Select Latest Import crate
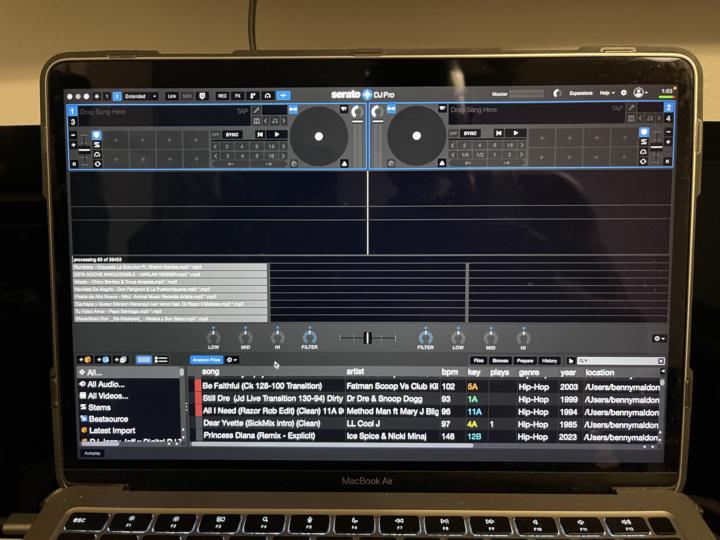720x540 pixels. 112,430
